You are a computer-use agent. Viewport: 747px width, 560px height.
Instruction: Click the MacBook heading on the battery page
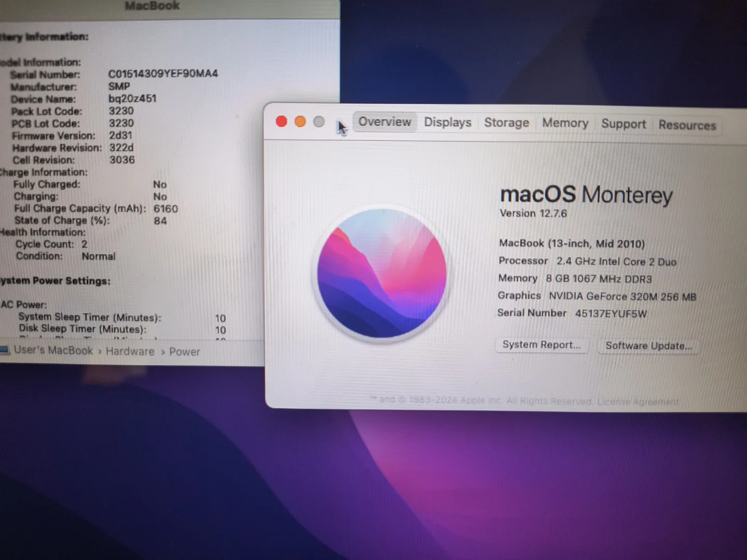click(151, 6)
